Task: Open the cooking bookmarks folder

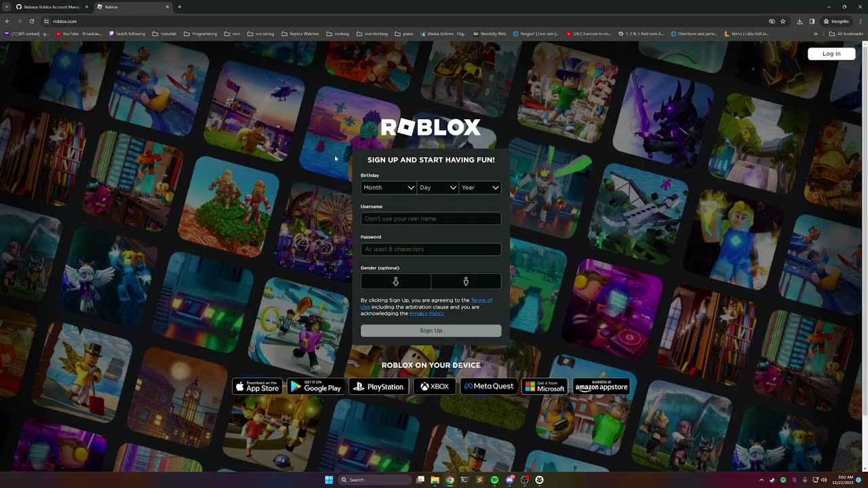Action: pyautogui.click(x=338, y=33)
